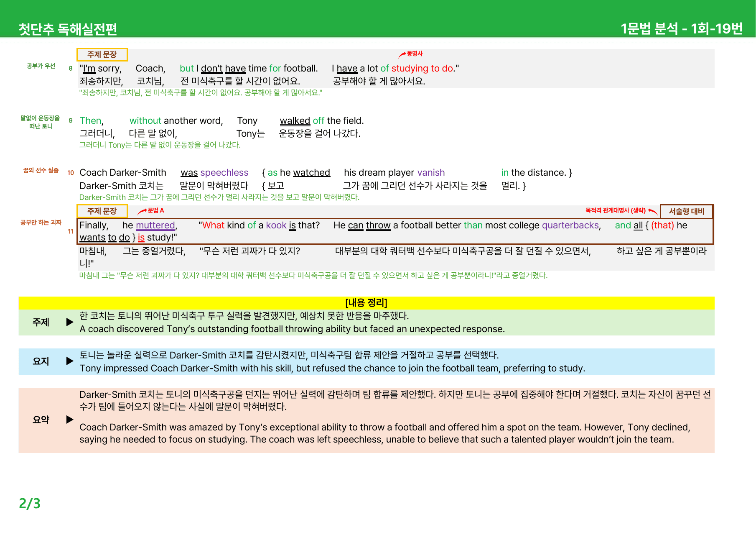Click the purple word 'kook'
The width and height of the screenshot is (756, 535).
click(x=276, y=225)
